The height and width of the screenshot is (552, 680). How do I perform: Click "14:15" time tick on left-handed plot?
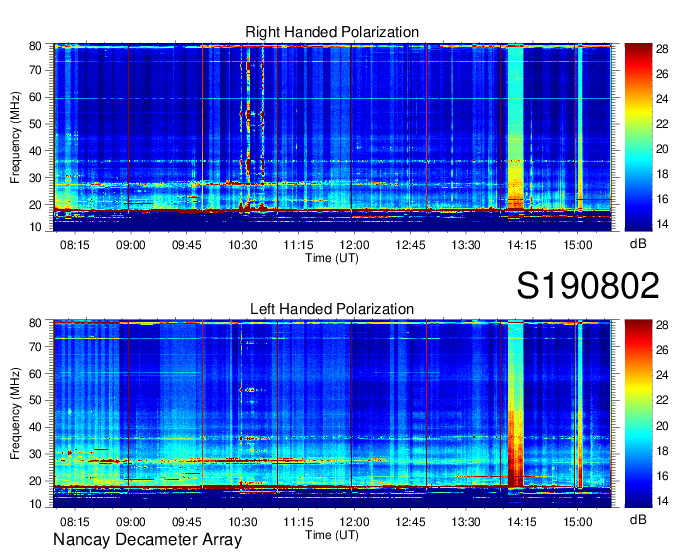pyautogui.click(x=522, y=522)
